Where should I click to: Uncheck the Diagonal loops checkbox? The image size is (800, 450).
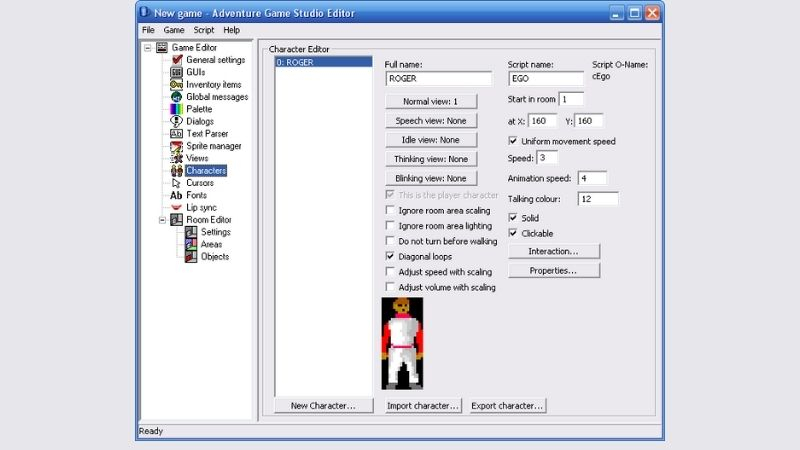point(390,256)
